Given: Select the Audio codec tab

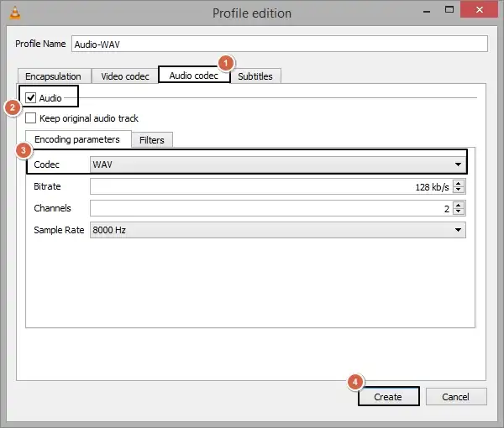Looking at the screenshot, I should (194, 76).
